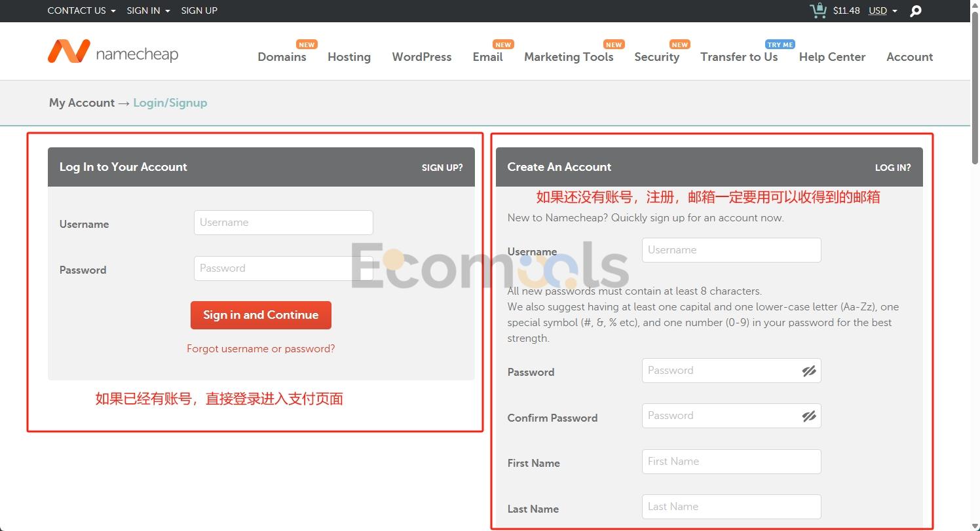Click the Login/Signup breadcrumb
This screenshot has height=531, width=980.
[170, 103]
